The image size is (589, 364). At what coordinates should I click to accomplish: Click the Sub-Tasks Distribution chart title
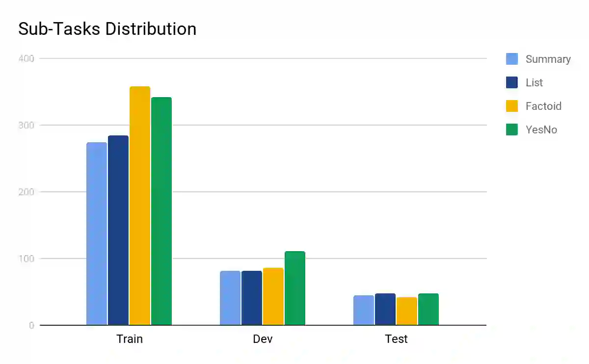(107, 29)
